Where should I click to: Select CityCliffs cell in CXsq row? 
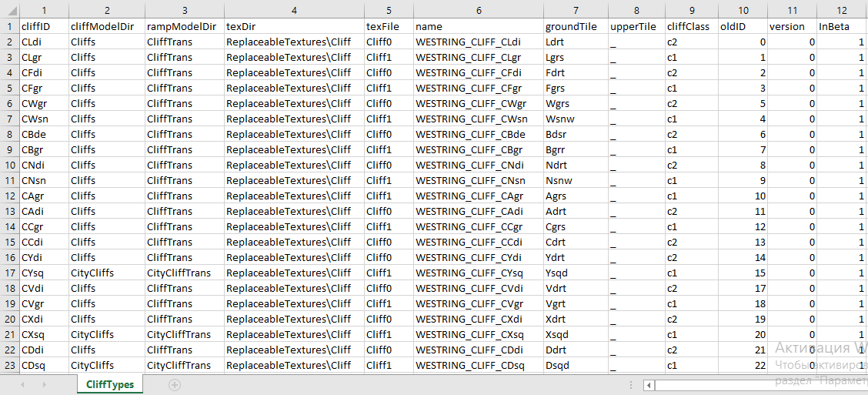(x=106, y=334)
